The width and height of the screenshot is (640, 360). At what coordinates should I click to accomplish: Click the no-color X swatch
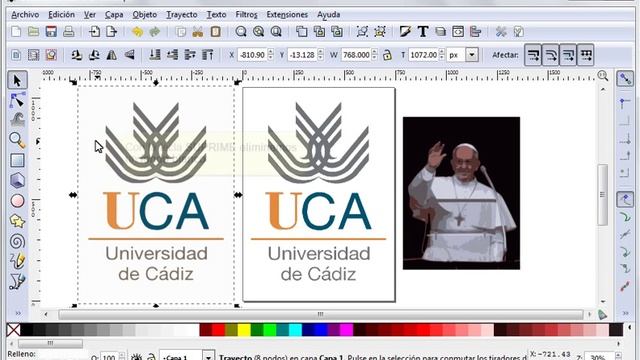[13, 330]
